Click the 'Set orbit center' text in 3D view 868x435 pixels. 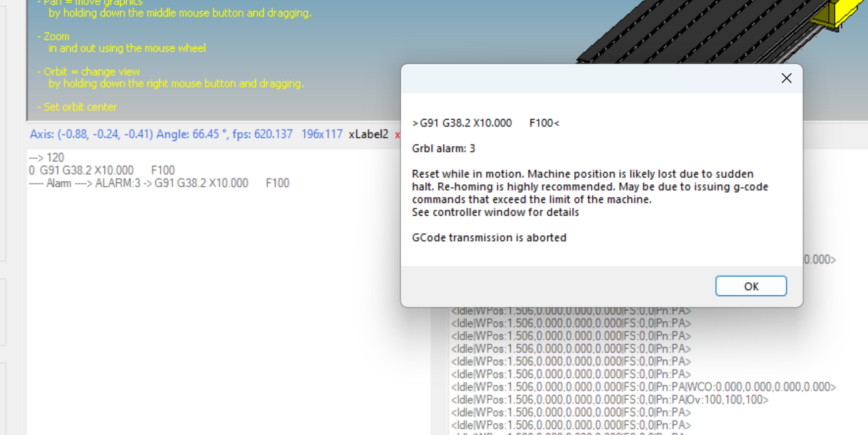(77, 107)
